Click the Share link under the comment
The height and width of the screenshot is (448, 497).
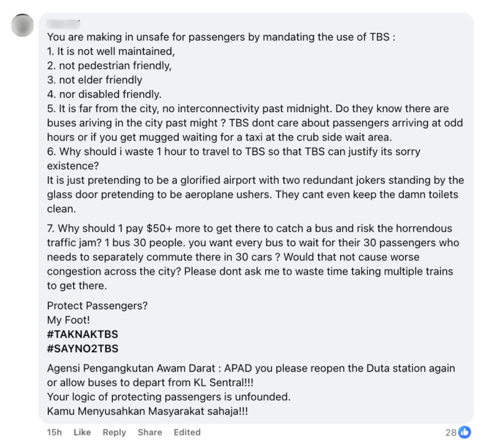click(x=149, y=432)
